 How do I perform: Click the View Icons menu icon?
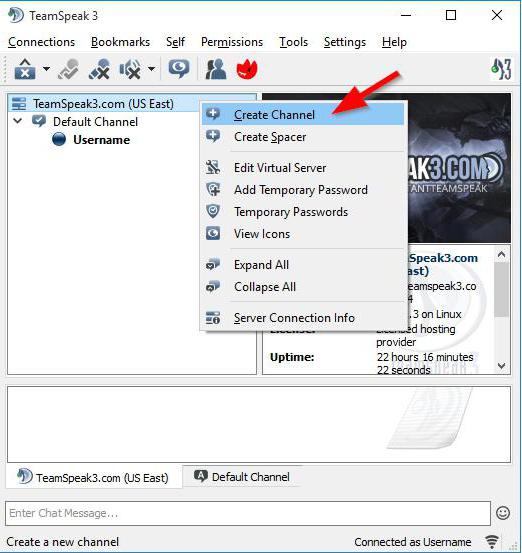[213, 233]
